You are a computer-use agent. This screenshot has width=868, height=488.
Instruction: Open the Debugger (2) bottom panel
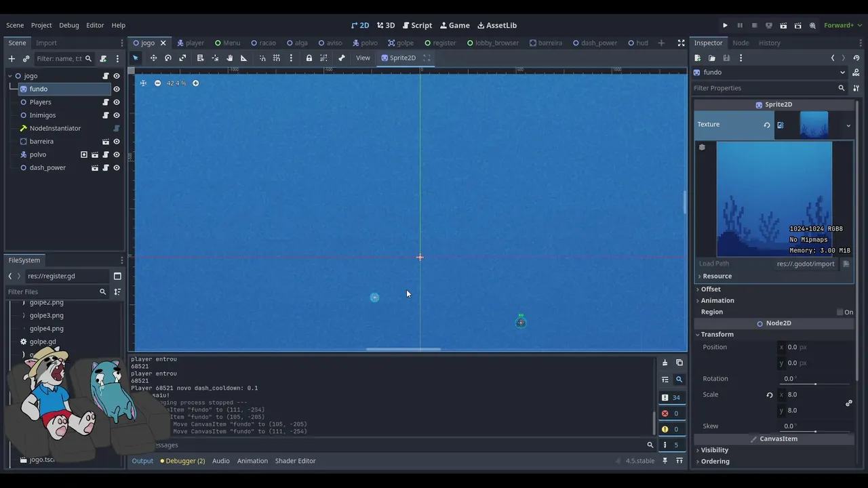(x=182, y=461)
